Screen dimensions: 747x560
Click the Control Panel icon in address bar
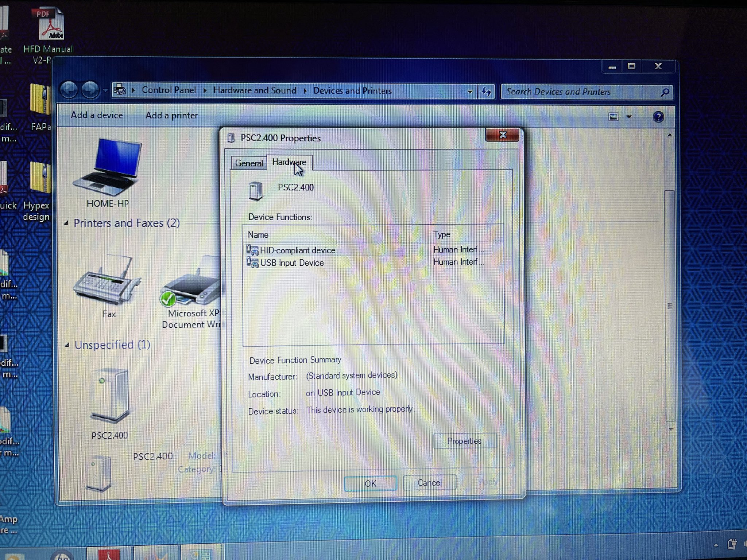tap(120, 90)
